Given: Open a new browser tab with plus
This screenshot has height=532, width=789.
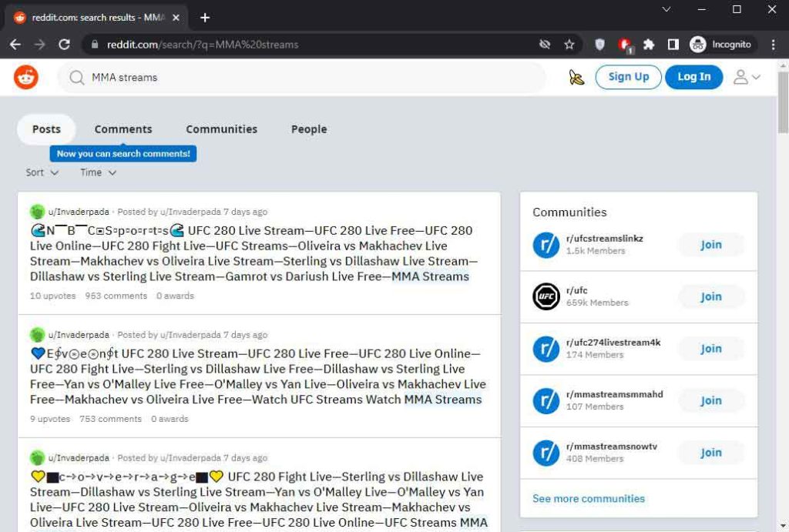Looking at the screenshot, I should [x=205, y=18].
